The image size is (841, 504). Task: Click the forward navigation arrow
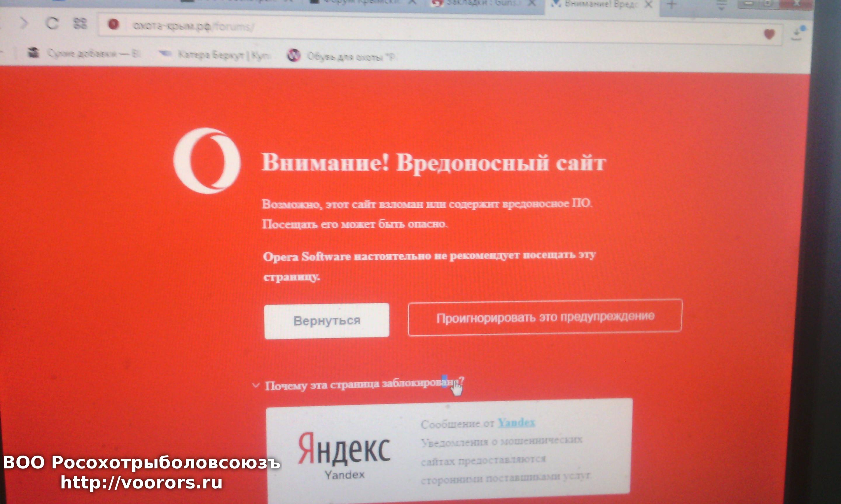click(24, 23)
